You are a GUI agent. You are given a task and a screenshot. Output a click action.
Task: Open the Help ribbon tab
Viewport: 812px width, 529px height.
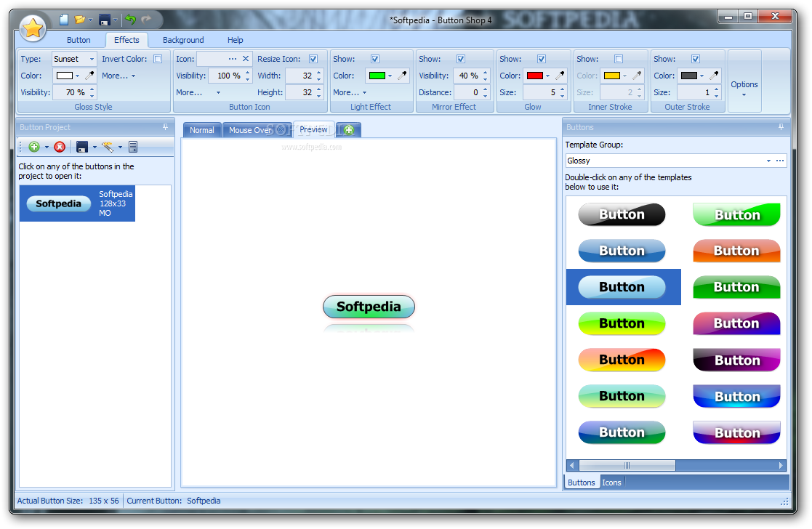coord(235,40)
